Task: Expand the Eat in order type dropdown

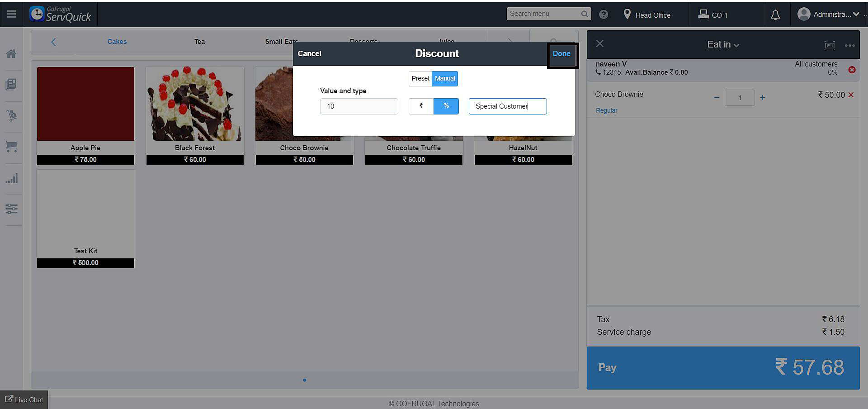Action: [x=723, y=44]
